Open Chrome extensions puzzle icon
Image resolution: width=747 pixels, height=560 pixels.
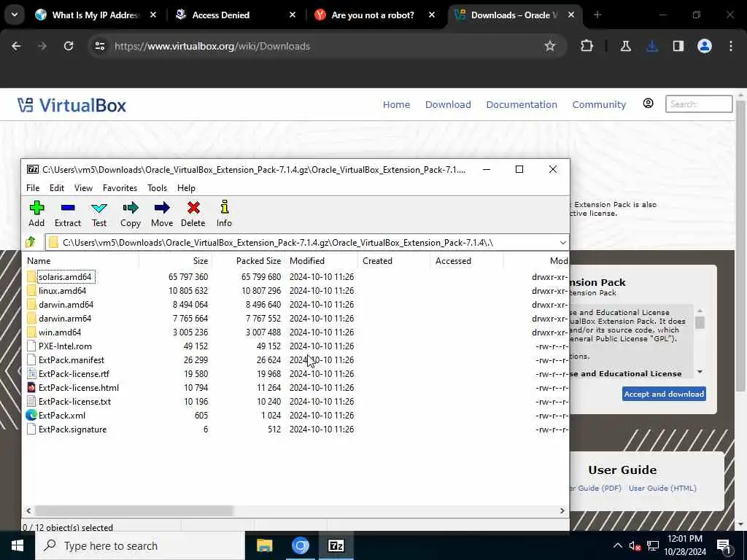587,46
